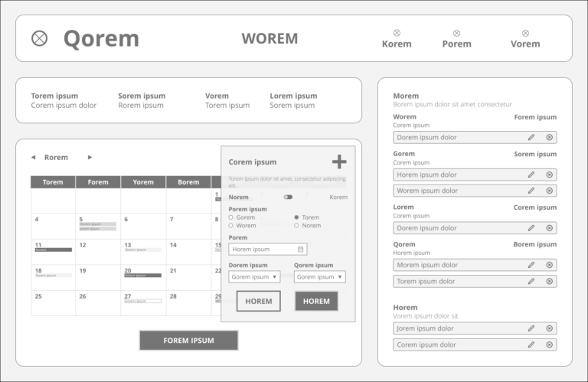Remove the Dorem ipsum dolor row under Worem
This screenshot has height=382, width=588.
pos(550,137)
